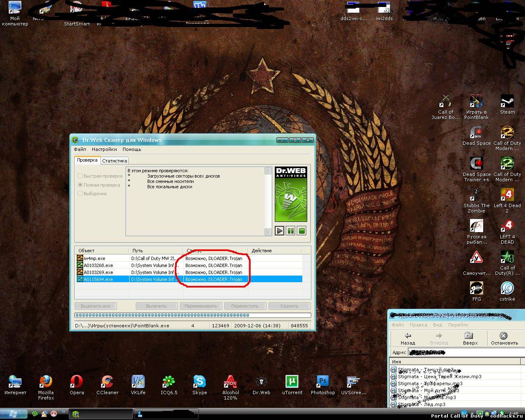Open the FFG desktop icon
The width and height of the screenshot is (525, 420).
[477, 291]
